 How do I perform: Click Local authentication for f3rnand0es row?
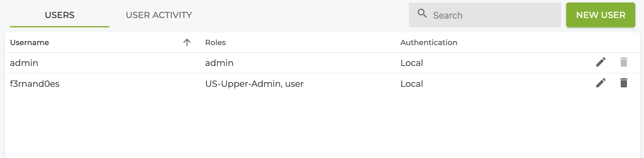(412, 84)
